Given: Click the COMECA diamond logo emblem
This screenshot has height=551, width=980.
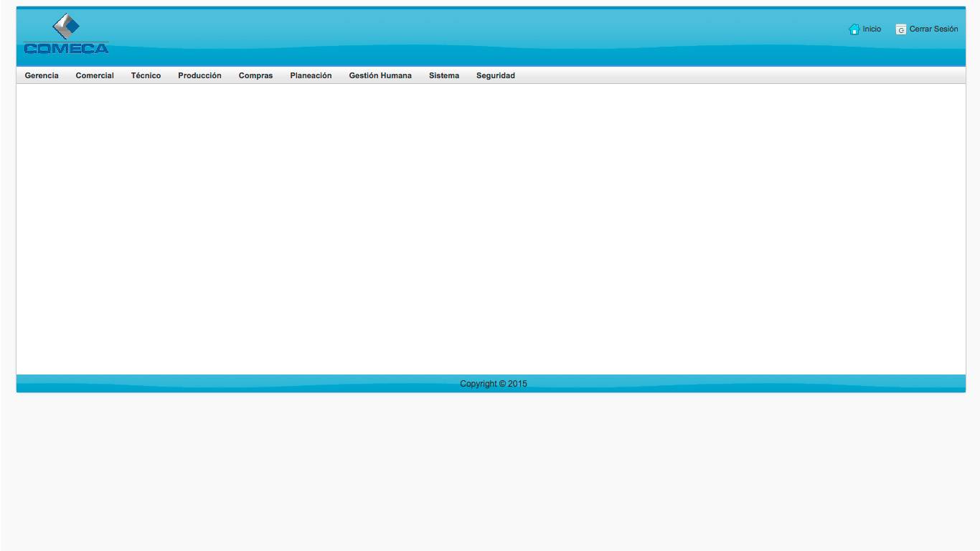Looking at the screenshot, I should 66,27.
